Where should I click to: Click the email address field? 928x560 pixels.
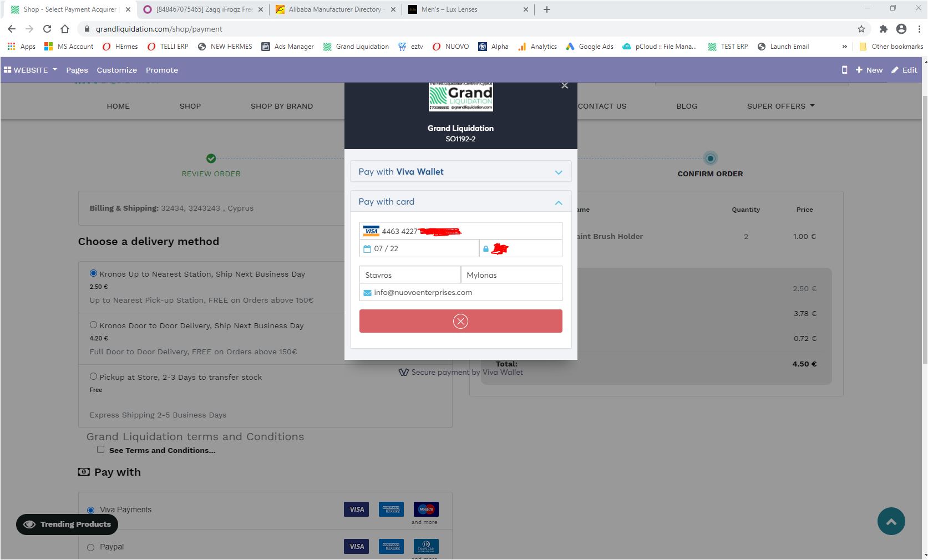tap(460, 292)
